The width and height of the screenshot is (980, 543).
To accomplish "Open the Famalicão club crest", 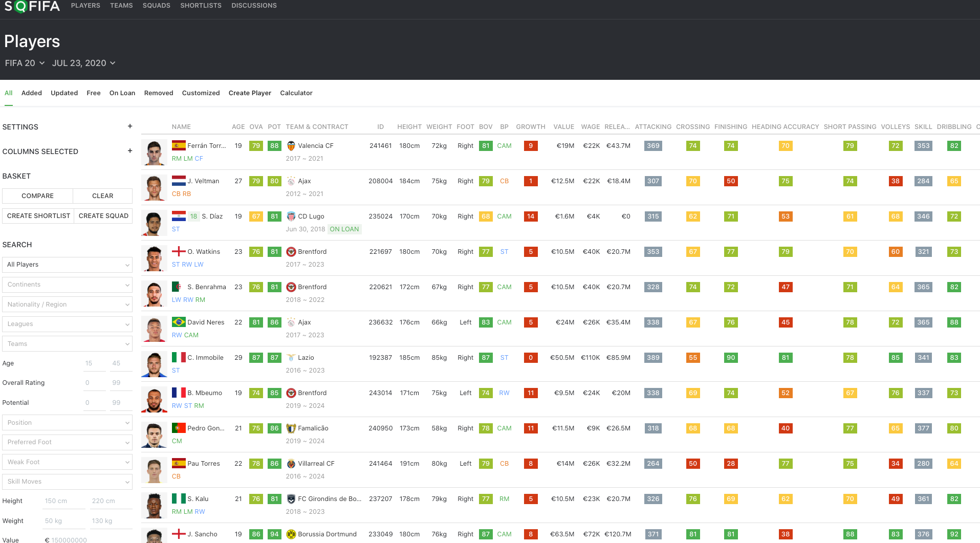I will pyautogui.click(x=291, y=428).
